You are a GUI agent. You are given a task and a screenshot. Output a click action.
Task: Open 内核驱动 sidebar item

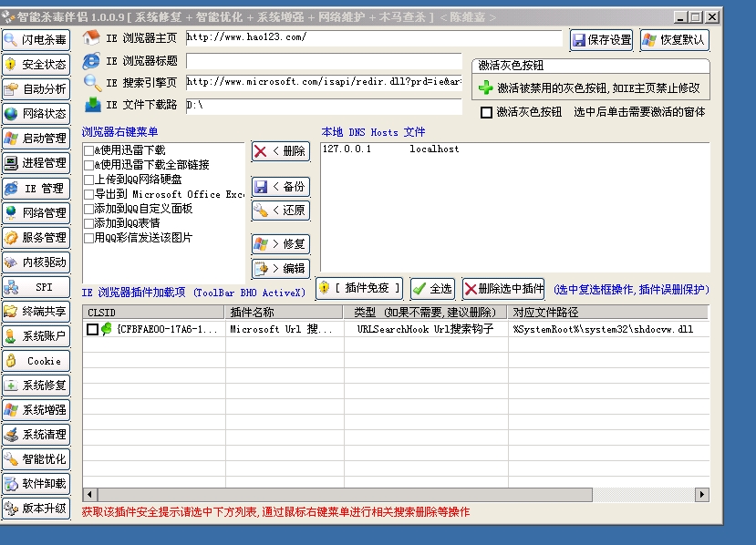click(36, 262)
